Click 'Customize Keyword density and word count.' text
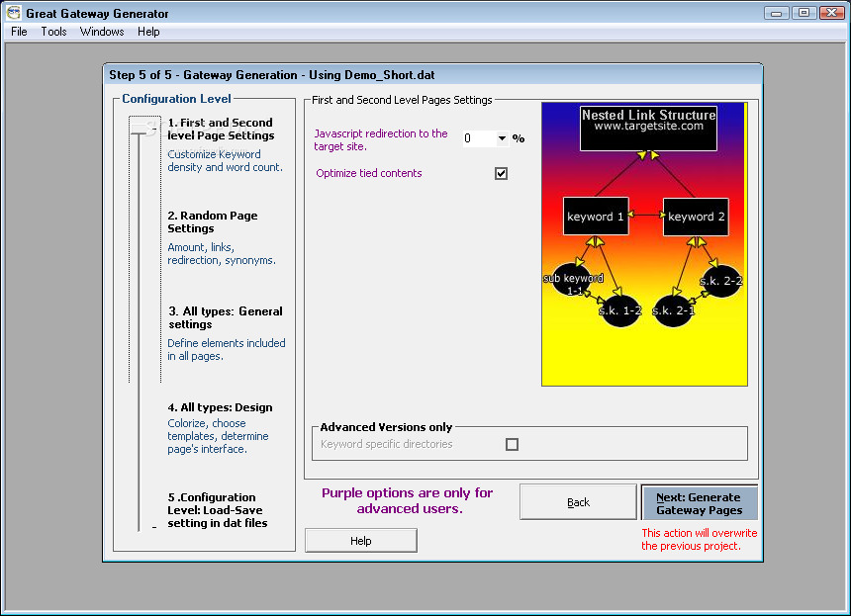851x616 pixels. click(x=225, y=161)
